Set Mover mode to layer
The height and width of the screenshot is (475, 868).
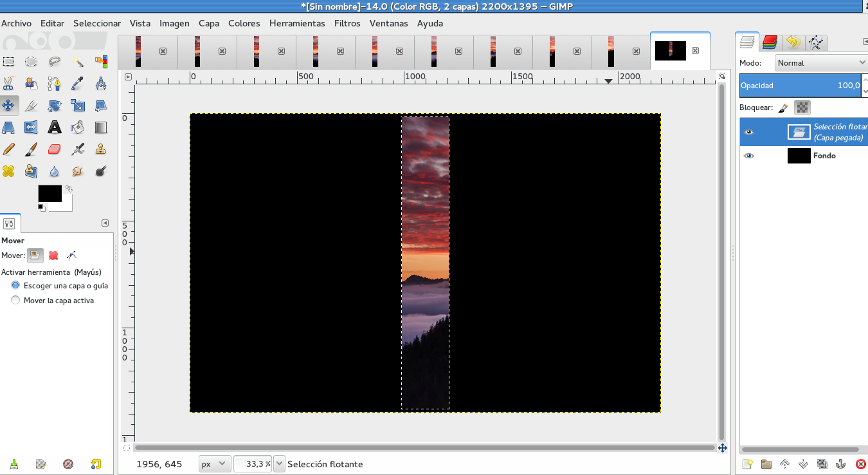pos(35,255)
